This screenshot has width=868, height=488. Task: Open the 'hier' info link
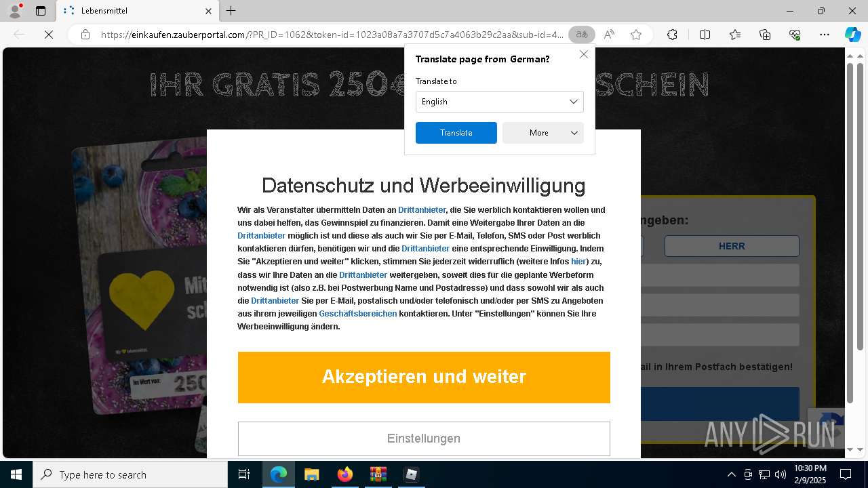578,262
